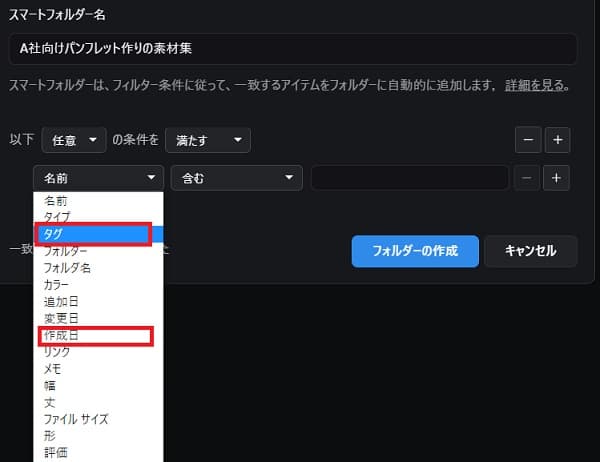This screenshot has width=600, height=462.
Task: Focus the empty filter value input box
Action: 409,178
